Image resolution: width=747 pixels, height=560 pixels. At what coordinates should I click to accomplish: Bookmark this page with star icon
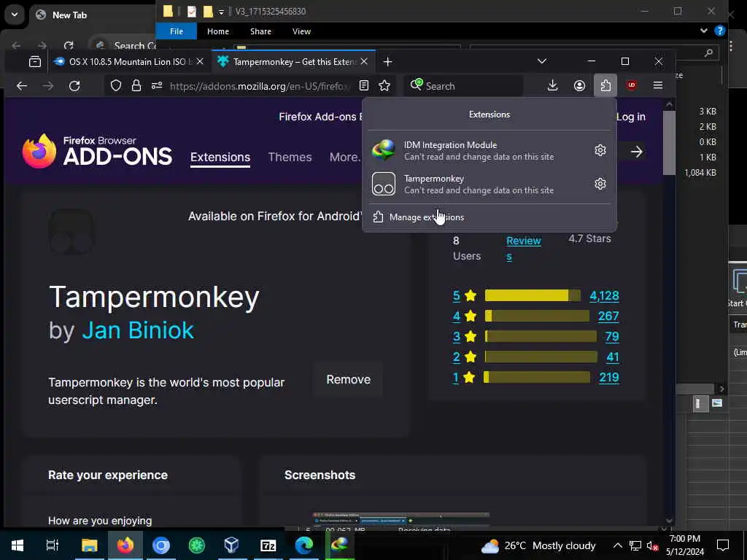click(x=384, y=86)
